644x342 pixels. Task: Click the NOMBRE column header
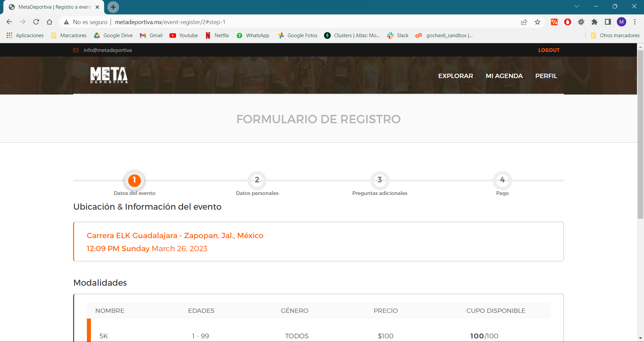[110, 311]
